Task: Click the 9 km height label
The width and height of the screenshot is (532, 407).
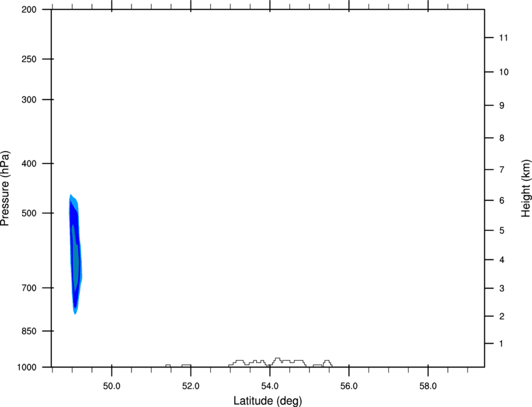Action: pos(502,106)
